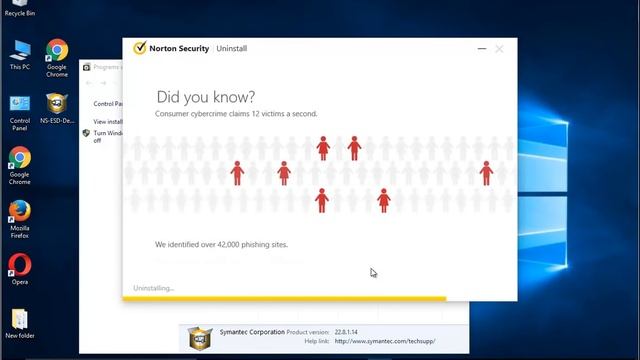Open Google Chrome icon beside This PC
The image size is (640, 360).
coord(57,58)
